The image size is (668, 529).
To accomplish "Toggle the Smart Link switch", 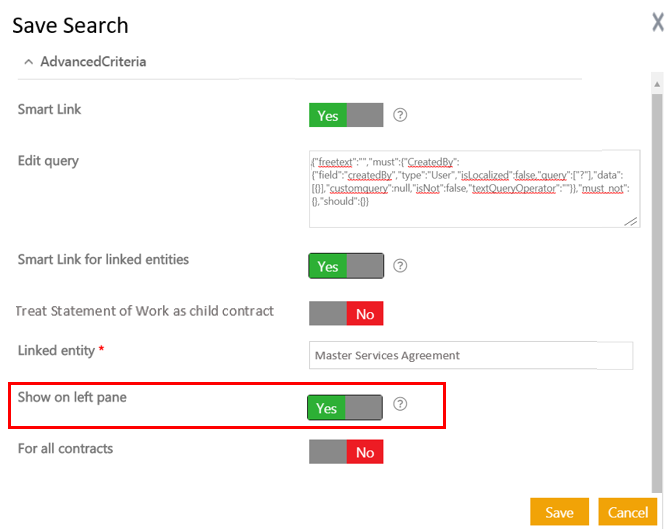I will pyautogui.click(x=346, y=115).
